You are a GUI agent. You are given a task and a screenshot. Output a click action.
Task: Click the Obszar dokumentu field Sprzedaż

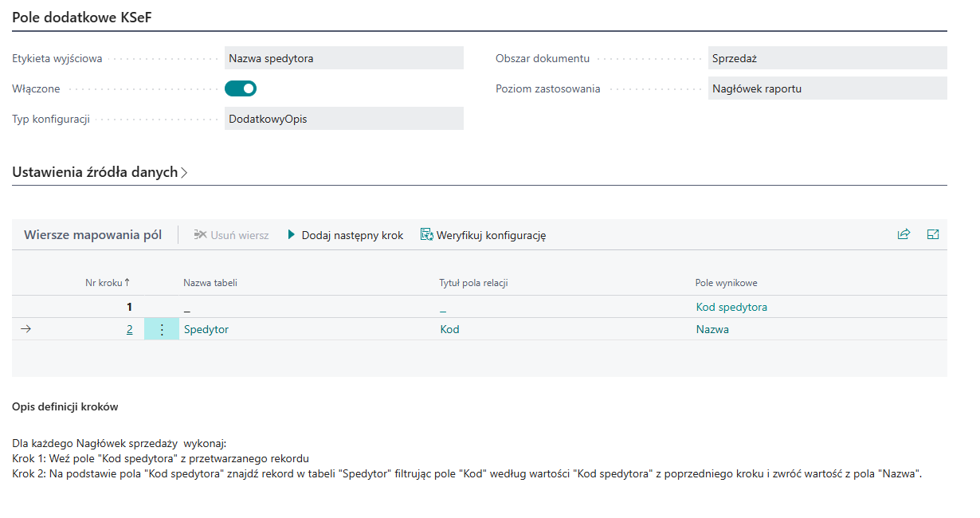(x=826, y=58)
